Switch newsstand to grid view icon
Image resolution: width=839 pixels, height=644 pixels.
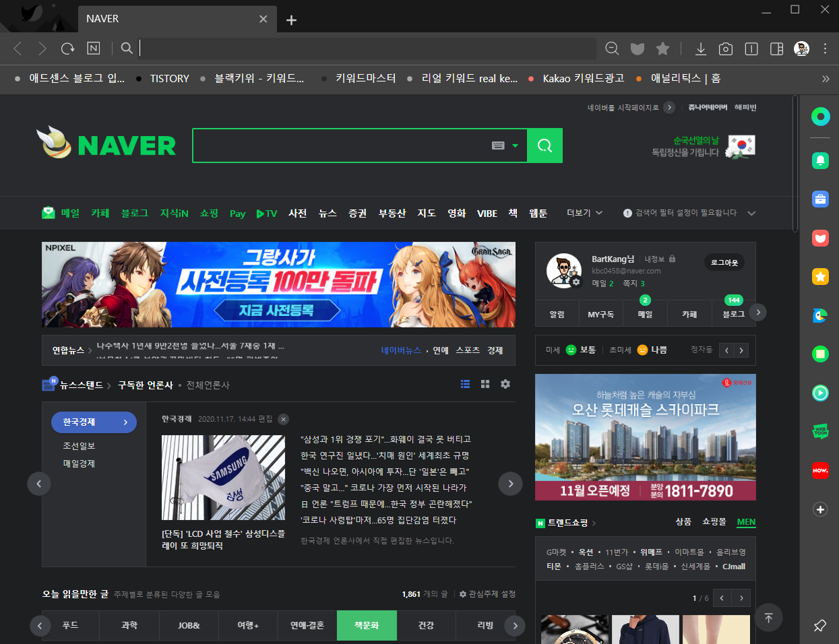click(x=485, y=384)
